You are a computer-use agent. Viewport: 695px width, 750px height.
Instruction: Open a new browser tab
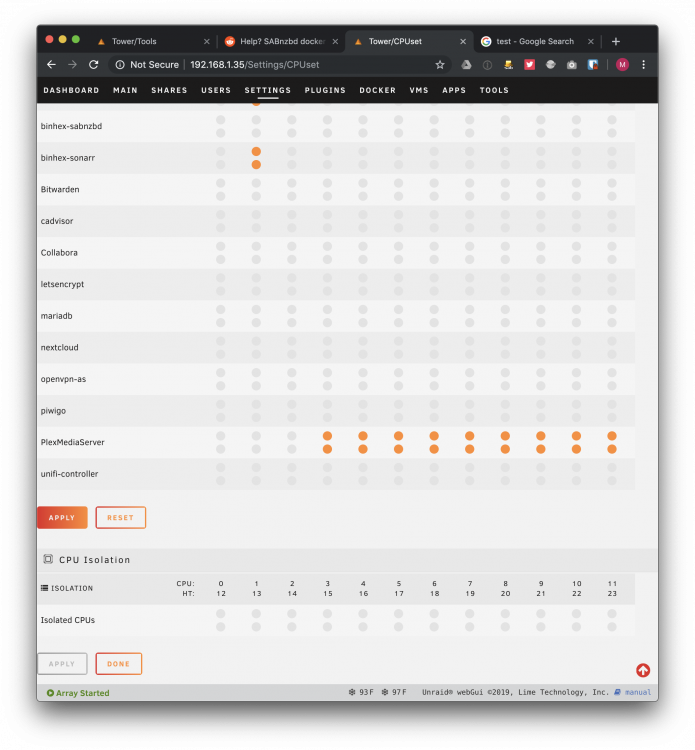[616, 42]
